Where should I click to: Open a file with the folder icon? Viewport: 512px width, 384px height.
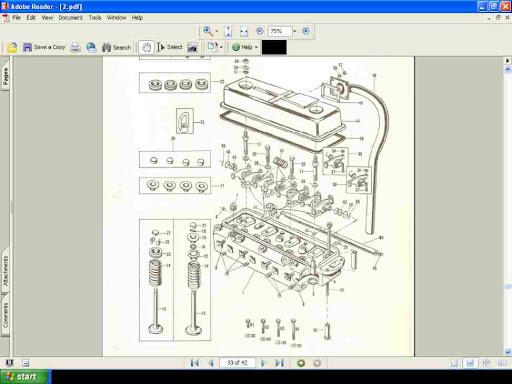(12, 48)
